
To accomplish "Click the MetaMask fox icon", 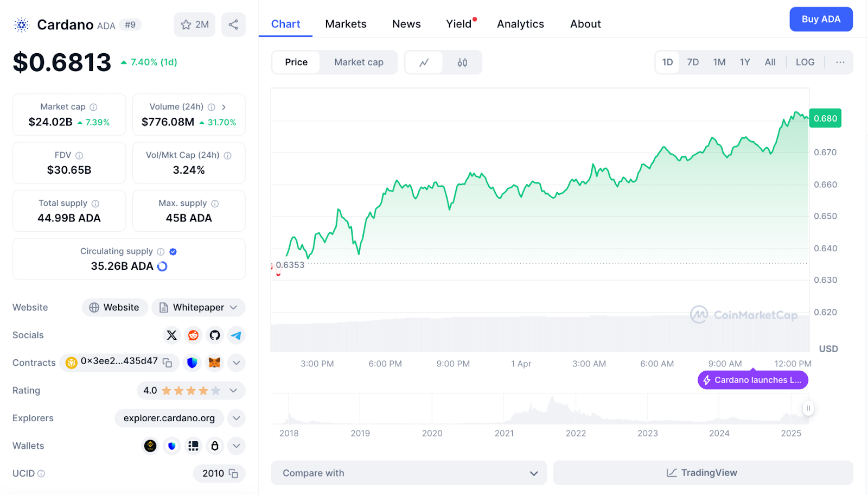I will point(214,363).
